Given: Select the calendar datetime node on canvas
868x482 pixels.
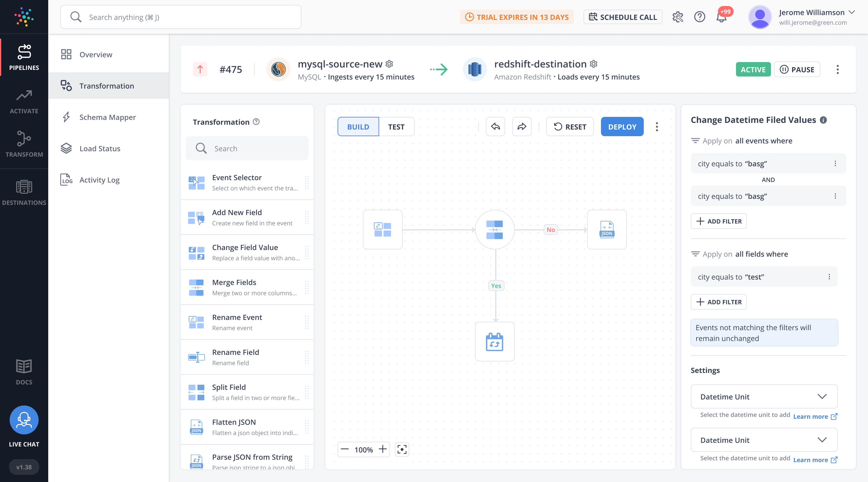Looking at the screenshot, I should (x=494, y=342).
